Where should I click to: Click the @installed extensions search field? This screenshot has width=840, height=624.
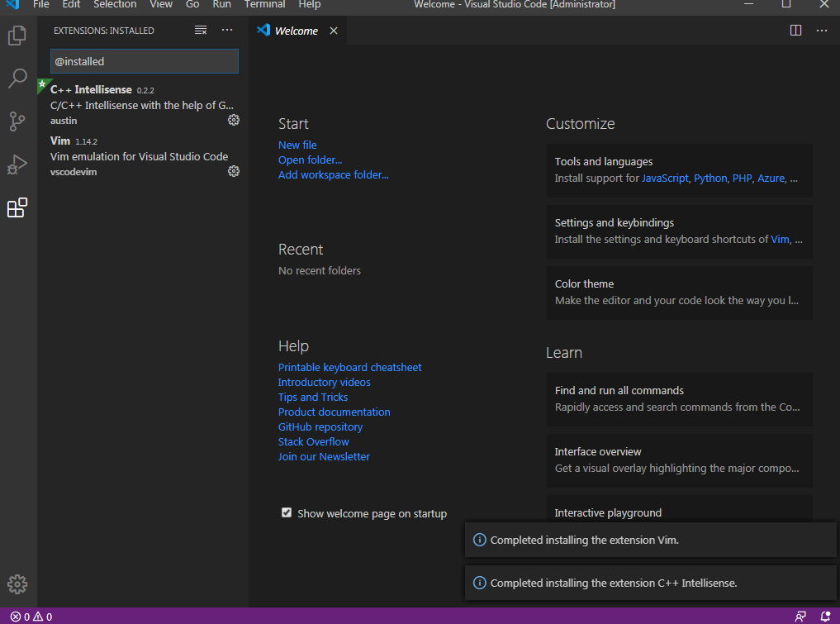[x=144, y=61]
